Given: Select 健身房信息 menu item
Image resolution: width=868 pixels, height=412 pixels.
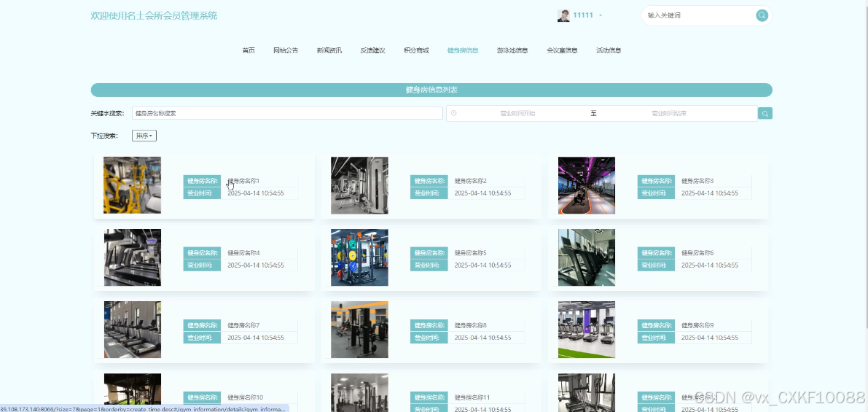Looking at the screenshot, I should pos(463,50).
